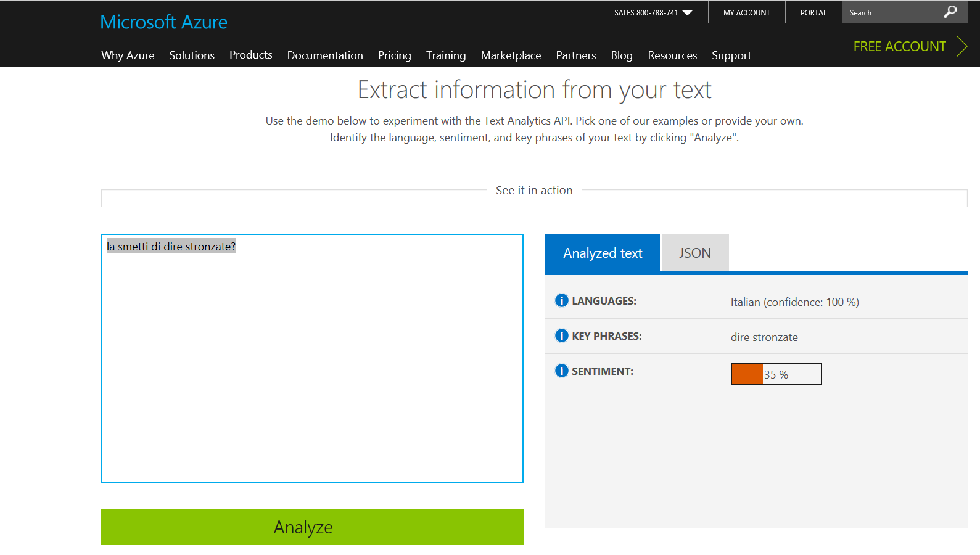Open the Documentation menu item

pyautogui.click(x=325, y=55)
